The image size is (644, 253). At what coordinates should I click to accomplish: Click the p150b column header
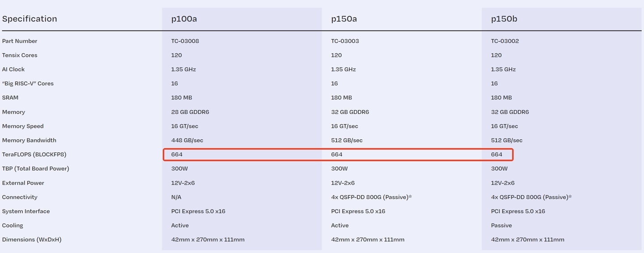coord(504,19)
